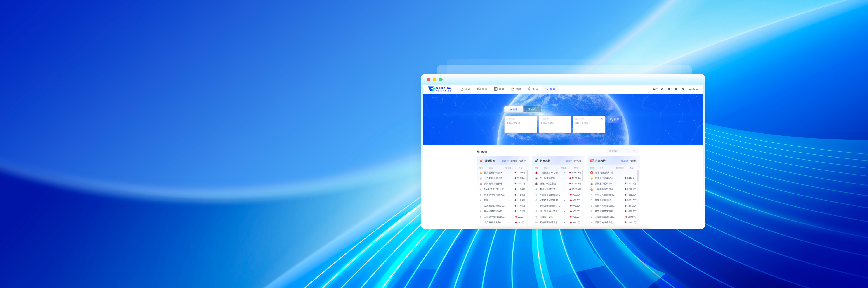Open Weibo topic "工人40度天高空作..."
This screenshot has height=288, width=868.
pyautogui.click(x=494, y=178)
